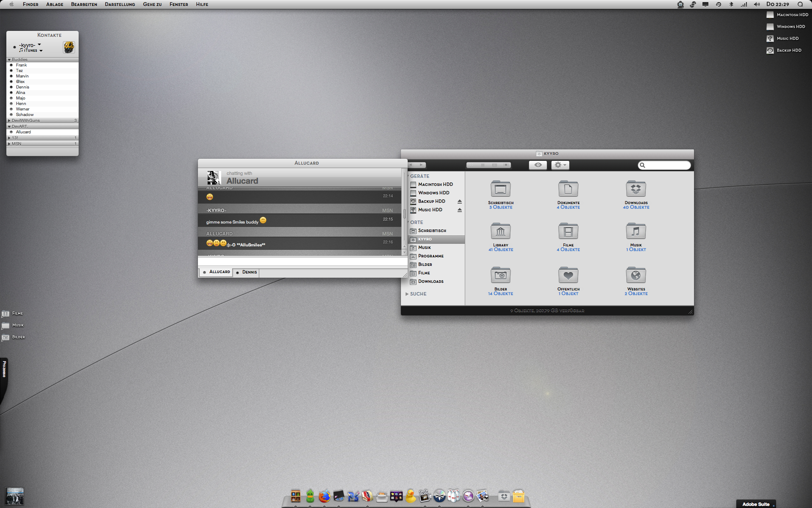Open the Spotlight search icon in menu bar

pos(800,4)
